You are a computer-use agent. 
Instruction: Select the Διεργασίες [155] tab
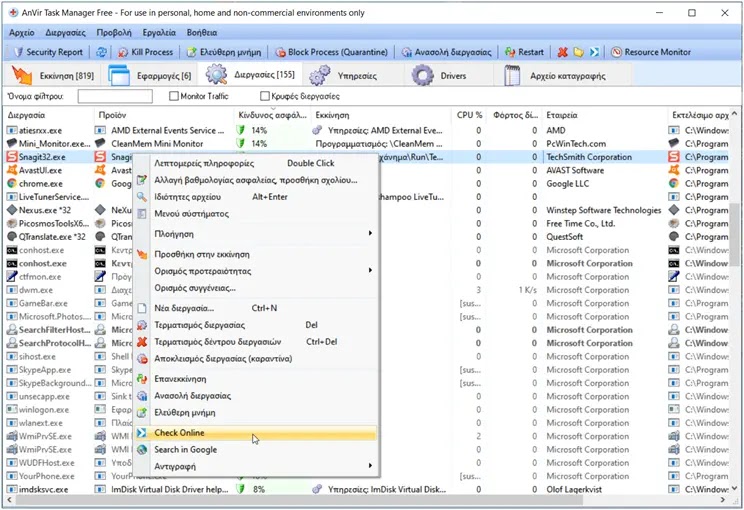click(250, 75)
